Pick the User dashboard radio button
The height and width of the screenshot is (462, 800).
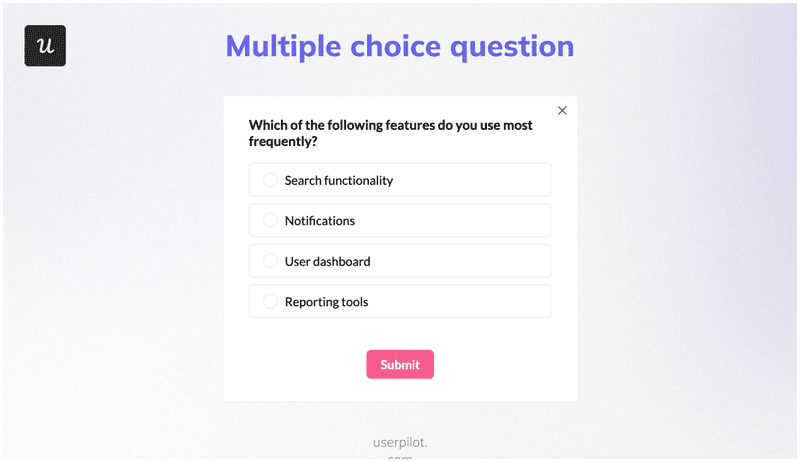270,261
